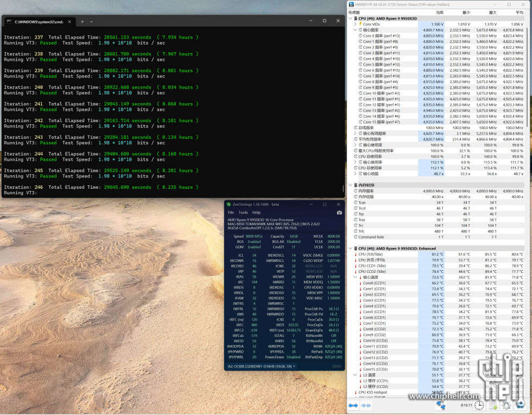
Task: Click the chip icon in the 内存时序 header
Action: 356,185
